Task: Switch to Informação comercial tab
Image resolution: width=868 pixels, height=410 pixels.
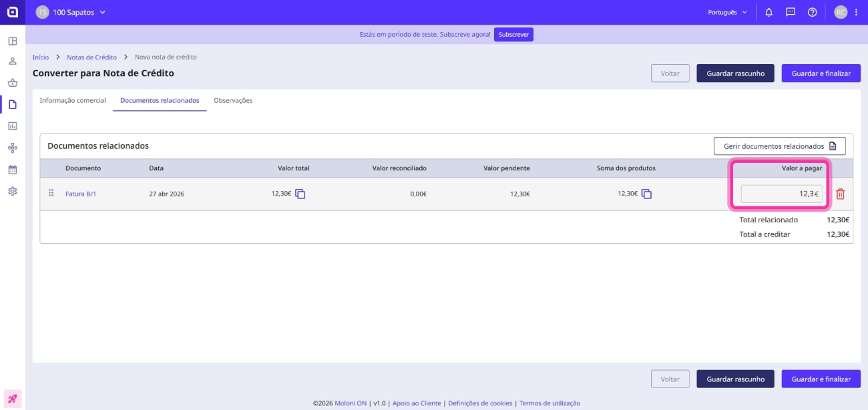Action: (73, 100)
